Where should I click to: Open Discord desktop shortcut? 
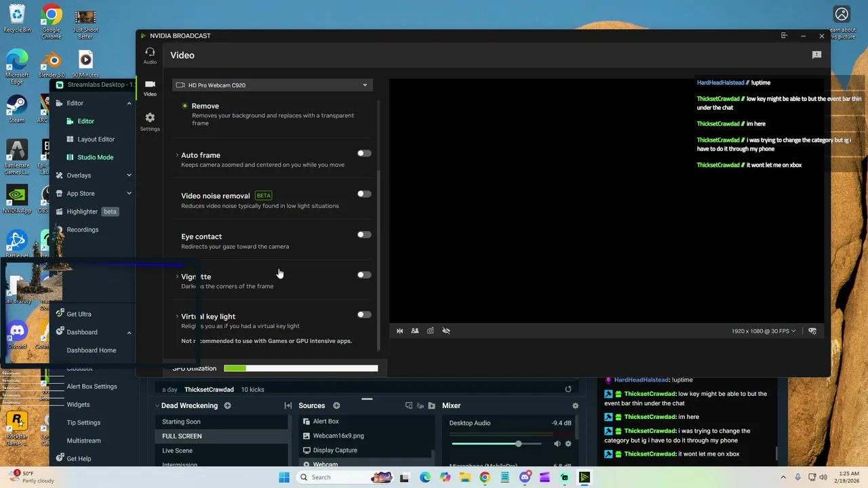[17, 335]
